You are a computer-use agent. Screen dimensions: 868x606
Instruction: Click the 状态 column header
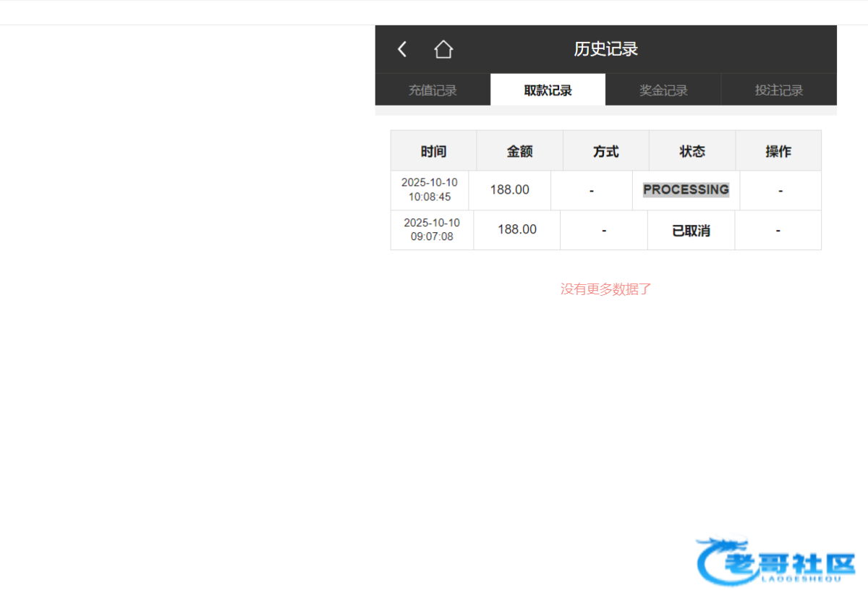pos(692,151)
